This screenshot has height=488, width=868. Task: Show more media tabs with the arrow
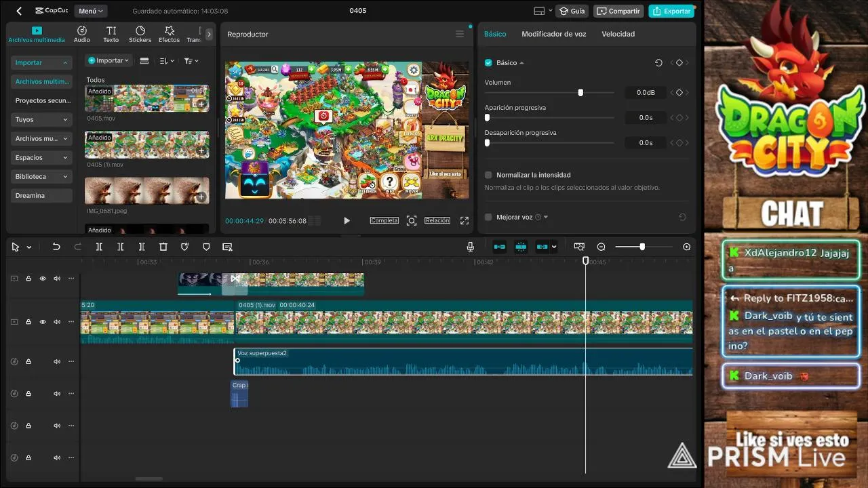[x=209, y=34]
